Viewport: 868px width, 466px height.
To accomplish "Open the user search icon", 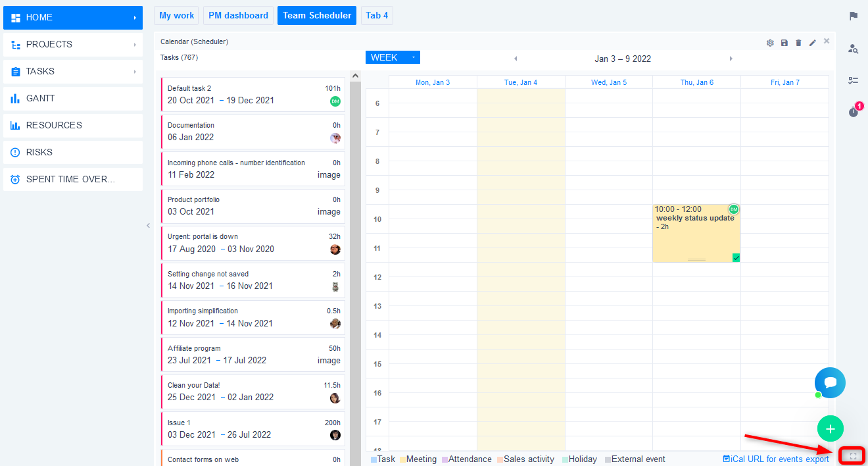I will [854, 49].
